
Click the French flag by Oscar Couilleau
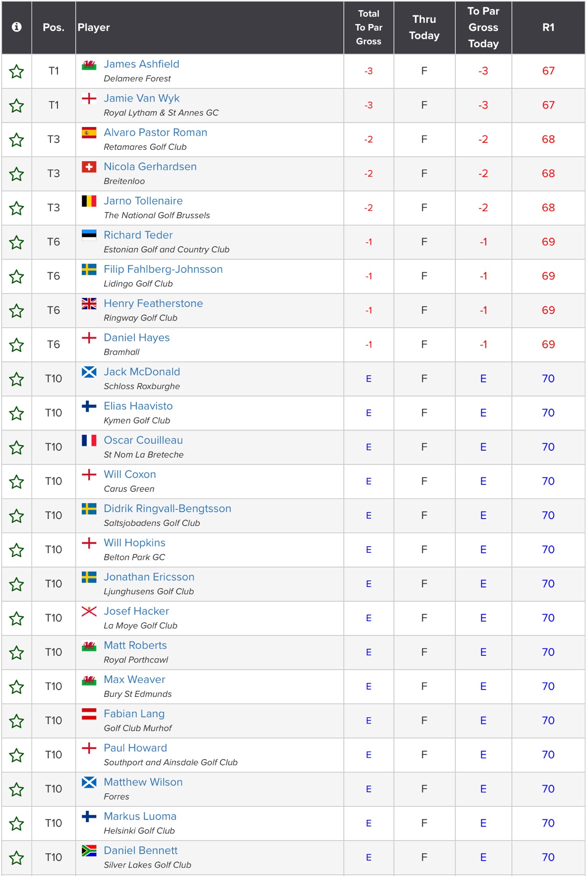tap(89, 440)
